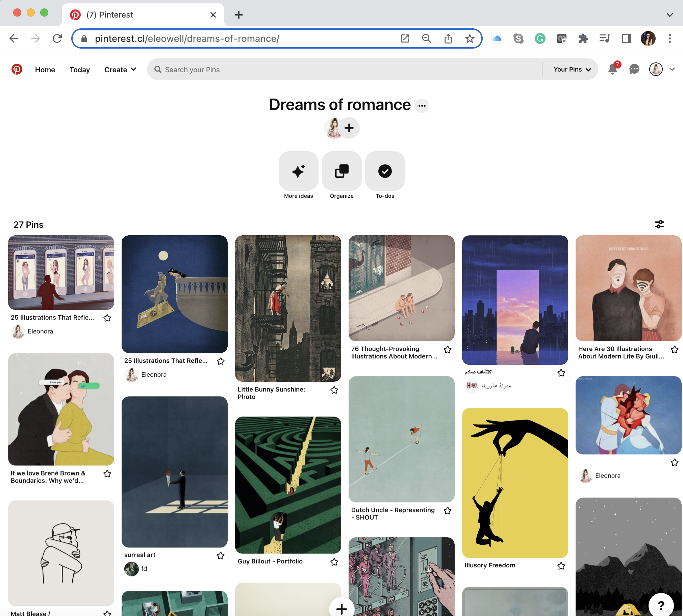This screenshot has width=683, height=616.
Task: Open the yellow puppet hand pin thumbnail
Action: point(514,483)
